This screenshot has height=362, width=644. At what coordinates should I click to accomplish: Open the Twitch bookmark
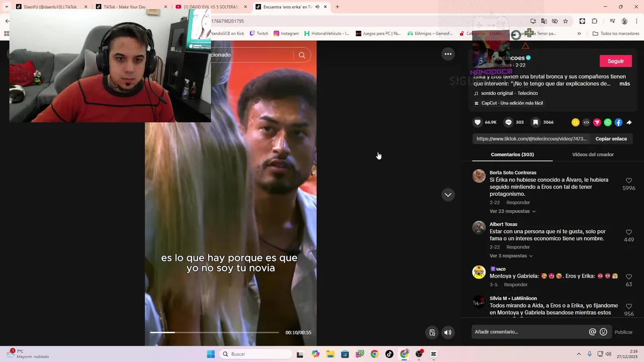coord(259,34)
